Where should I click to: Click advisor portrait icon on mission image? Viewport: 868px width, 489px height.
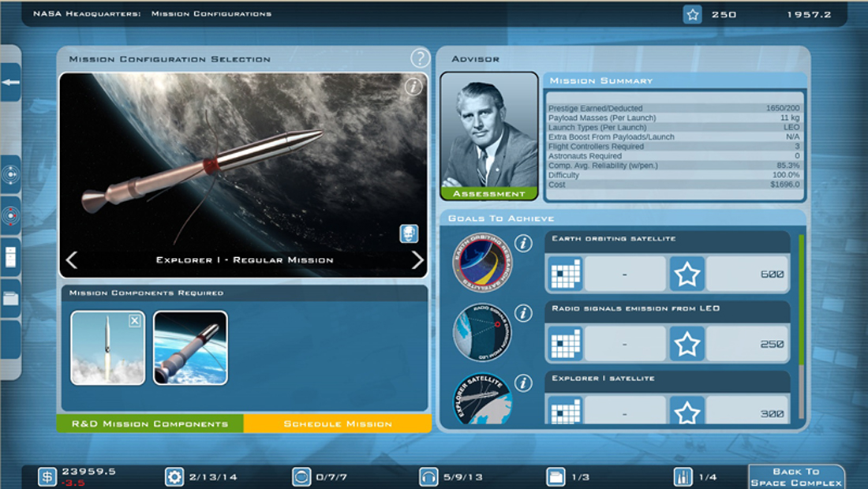click(x=409, y=233)
